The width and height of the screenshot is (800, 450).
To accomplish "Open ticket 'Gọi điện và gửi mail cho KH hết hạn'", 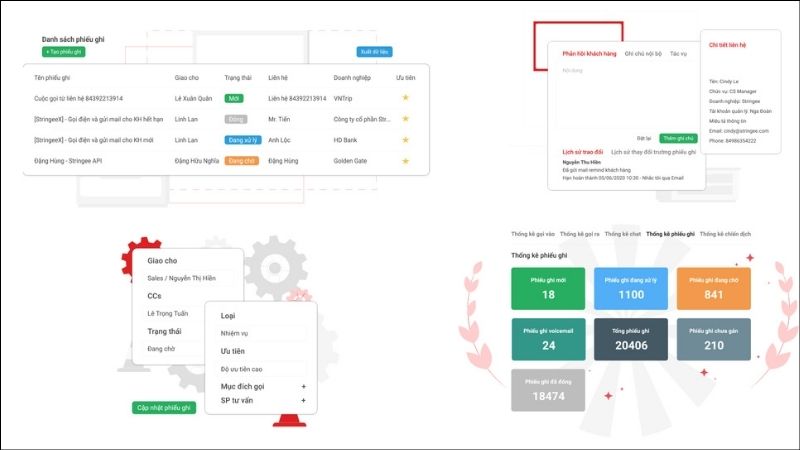I will coord(98,119).
